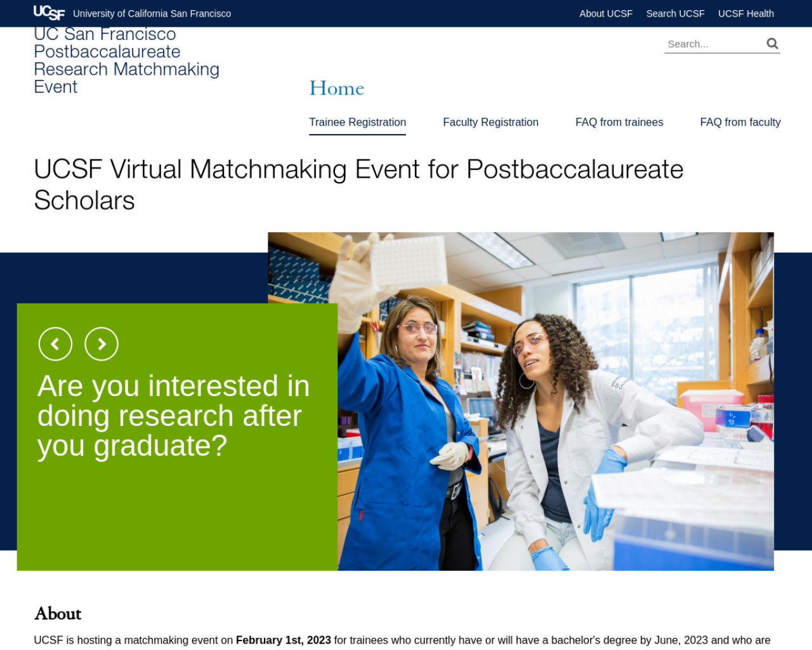Open FAQ from faculty menu item

740,123
